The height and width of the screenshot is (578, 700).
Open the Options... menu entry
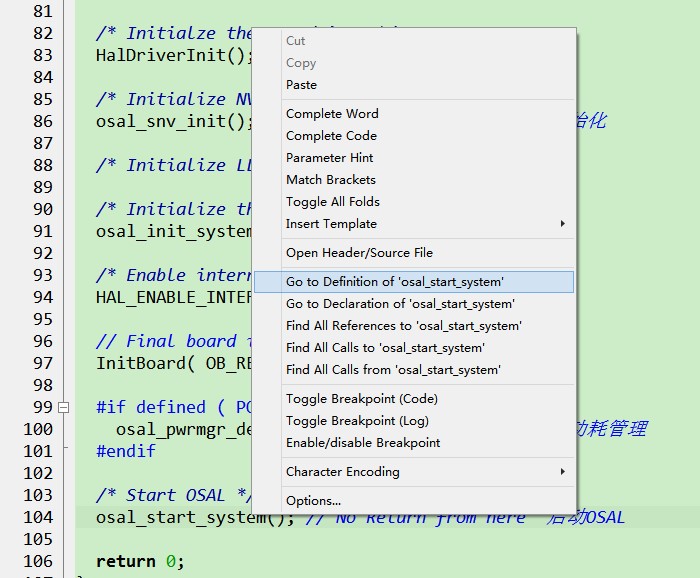pyautogui.click(x=414, y=501)
